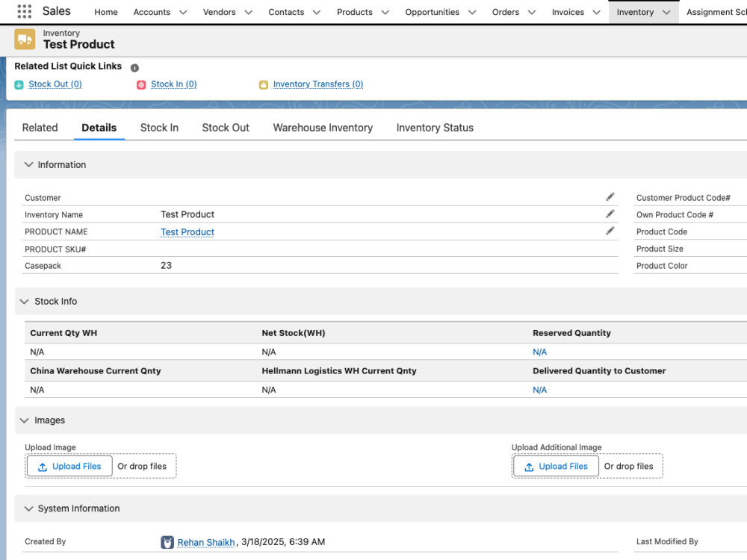Open the Accounts tab dropdown arrow

(x=183, y=13)
